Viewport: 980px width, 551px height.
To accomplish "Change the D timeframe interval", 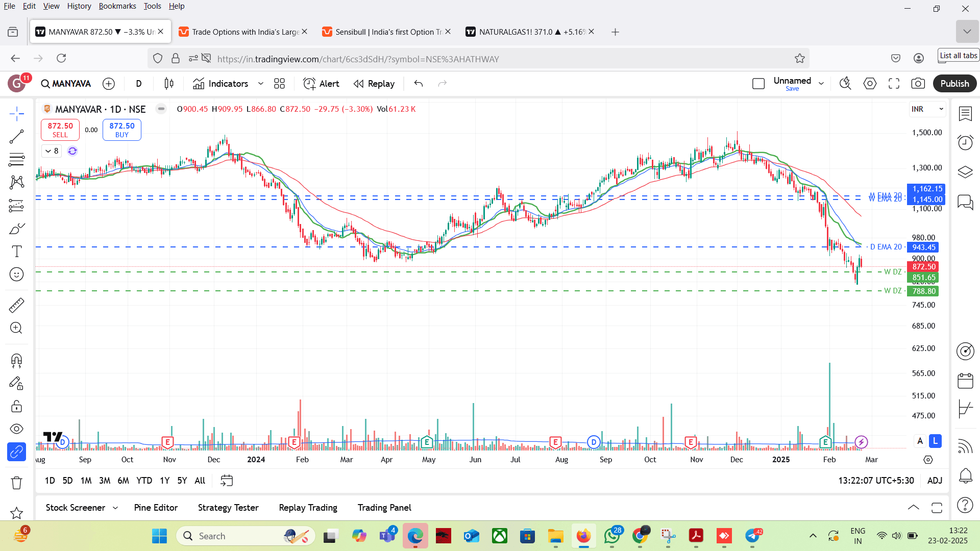I will [139, 84].
